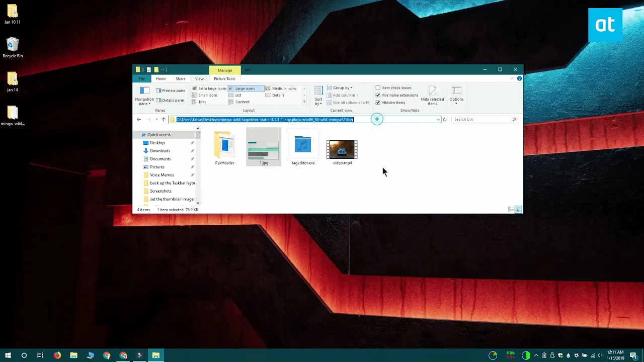Click the refresh button beside address bar
Viewport: 644px width, 362px height.
445,120
